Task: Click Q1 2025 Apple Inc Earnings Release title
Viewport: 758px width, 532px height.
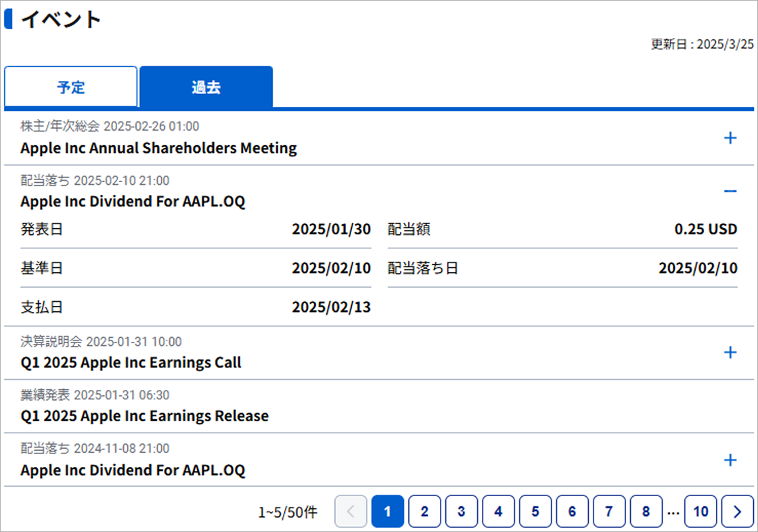Action: point(145,416)
